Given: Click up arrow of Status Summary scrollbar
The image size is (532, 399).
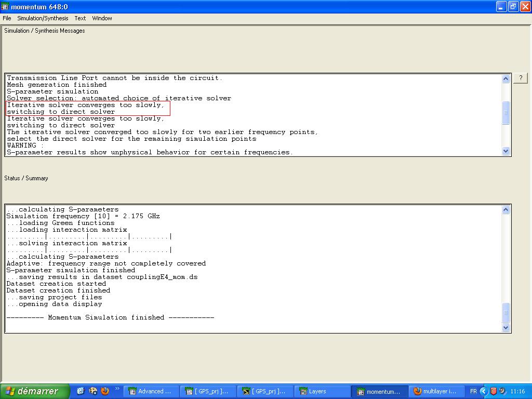Looking at the screenshot, I should pyautogui.click(x=506, y=210).
